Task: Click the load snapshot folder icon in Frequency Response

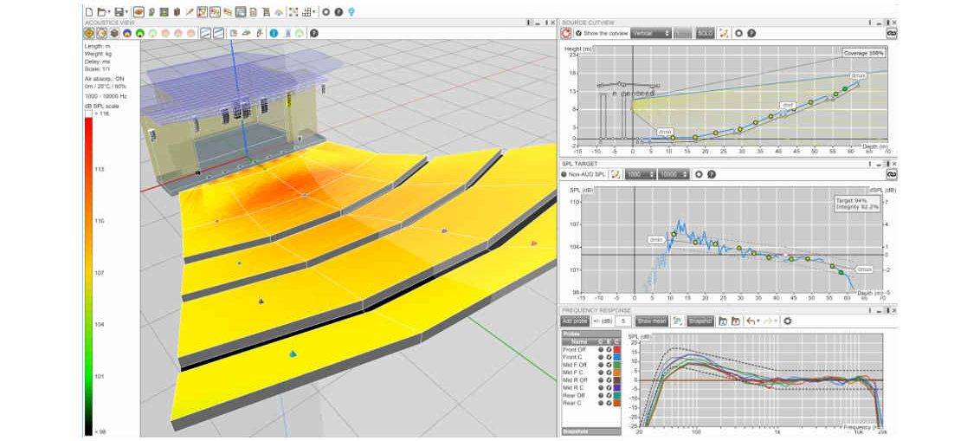Action: pyautogui.click(x=723, y=321)
